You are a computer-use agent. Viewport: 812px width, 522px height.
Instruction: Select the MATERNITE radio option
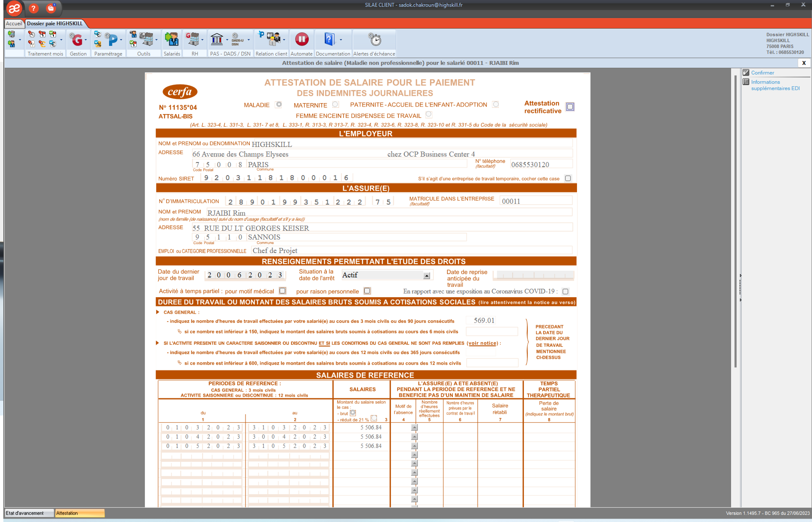(335, 105)
